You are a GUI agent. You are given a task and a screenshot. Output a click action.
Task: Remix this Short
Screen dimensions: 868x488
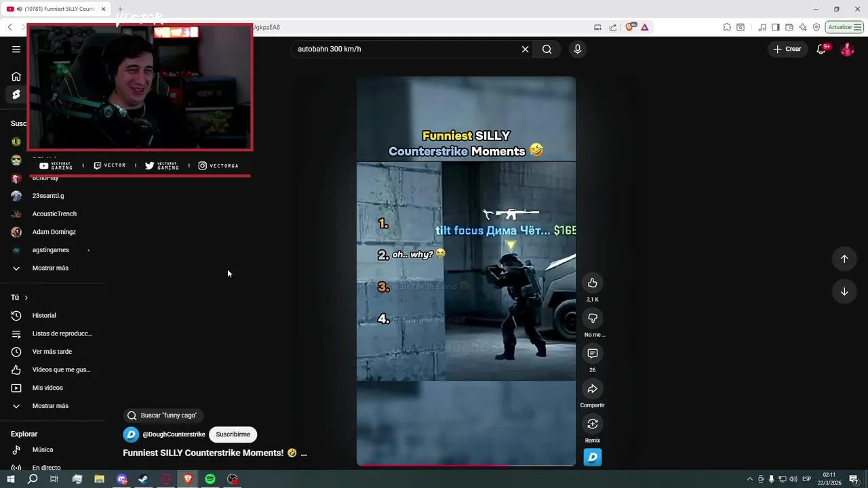(593, 424)
